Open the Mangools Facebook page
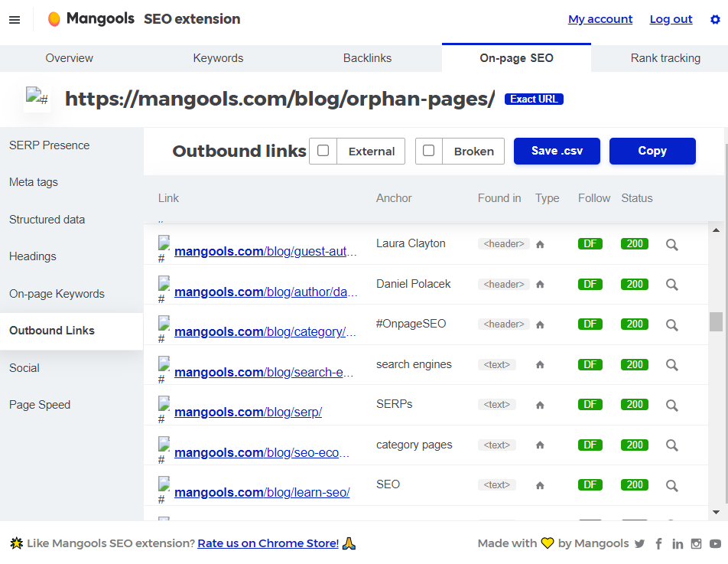Image resolution: width=728 pixels, height=564 pixels. (x=658, y=543)
